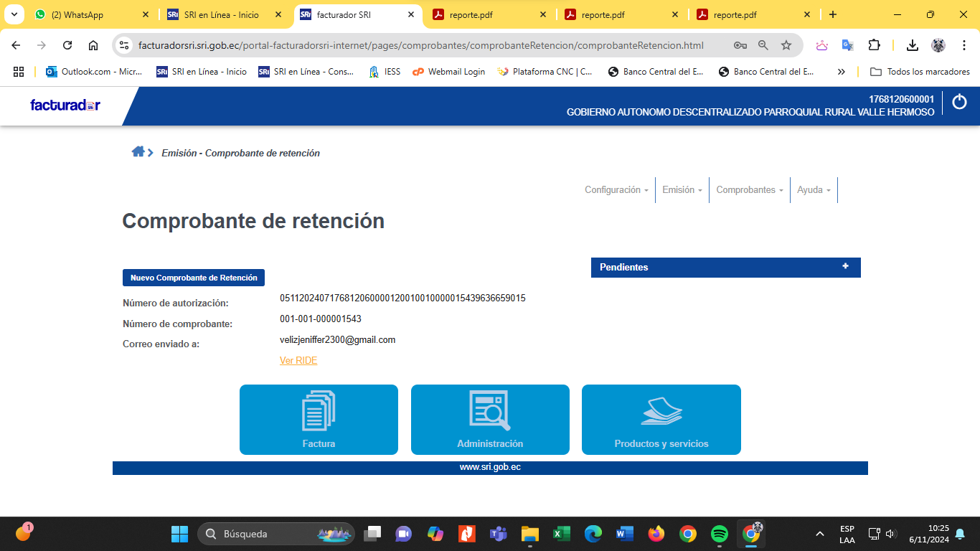Expand the Pendientes panel

pyautogui.click(x=845, y=267)
